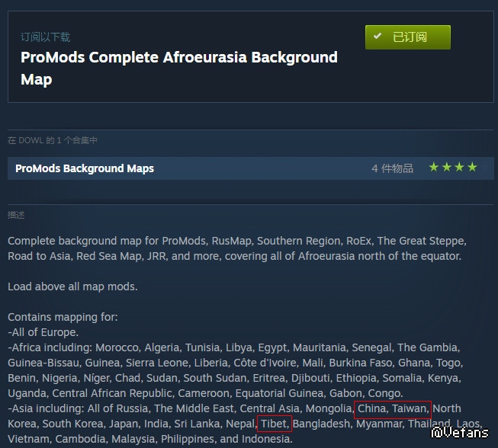Click the green 已订阅 subscribed button
Viewport: 498px width, 448px height.
[x=407, y=37]
